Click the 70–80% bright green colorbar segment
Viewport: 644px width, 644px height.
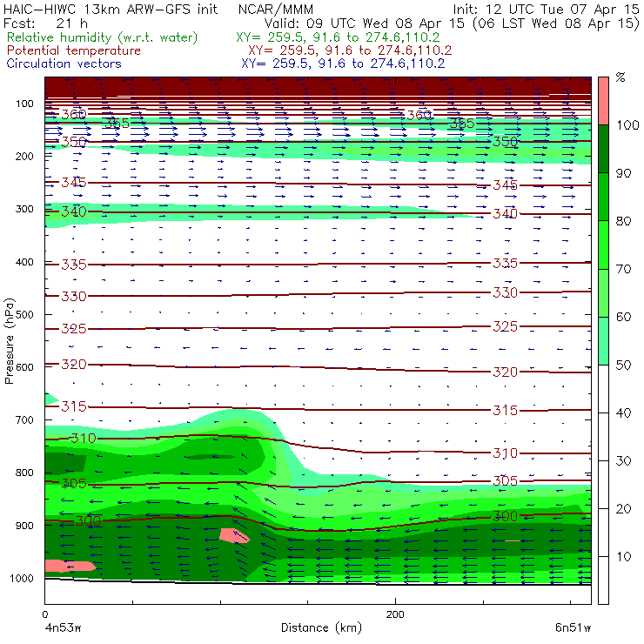603,245
